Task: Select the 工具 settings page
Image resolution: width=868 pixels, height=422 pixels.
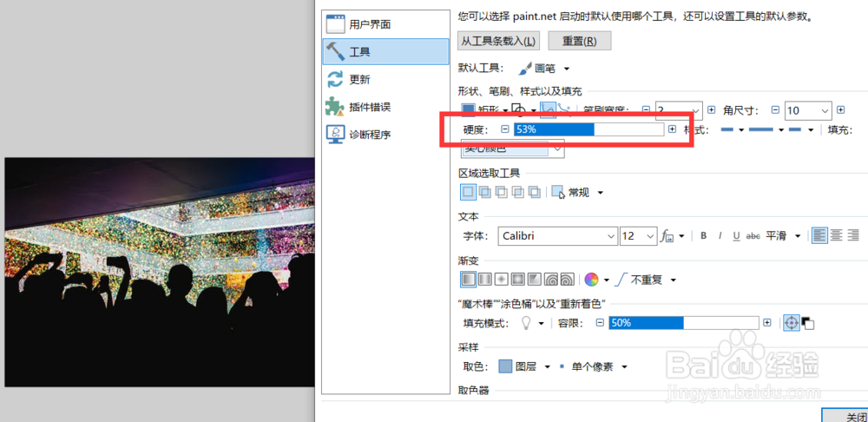Action: (x=385, y=52)
